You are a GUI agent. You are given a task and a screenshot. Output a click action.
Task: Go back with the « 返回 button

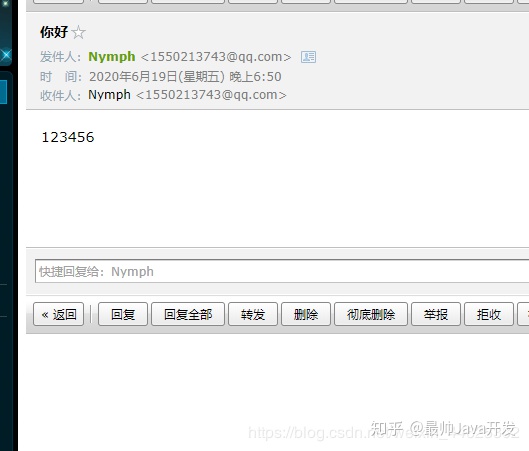[x=58, y=314]
